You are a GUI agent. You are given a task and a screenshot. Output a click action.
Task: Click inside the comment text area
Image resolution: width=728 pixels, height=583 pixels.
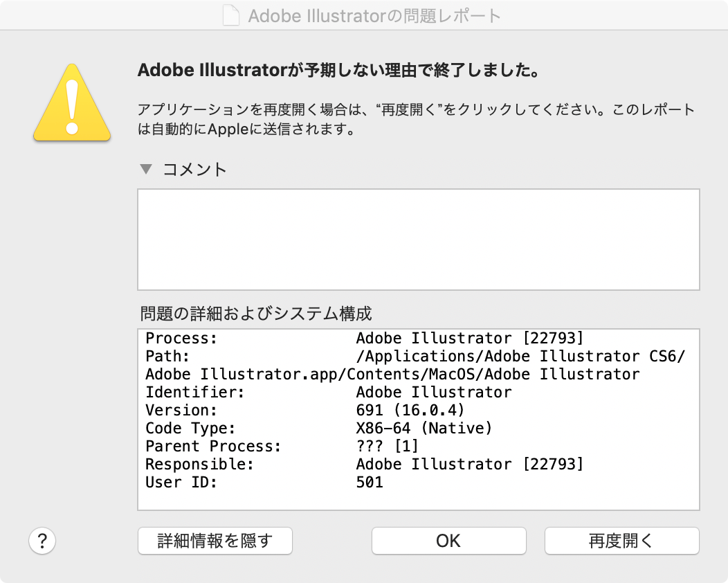[418, 240]
